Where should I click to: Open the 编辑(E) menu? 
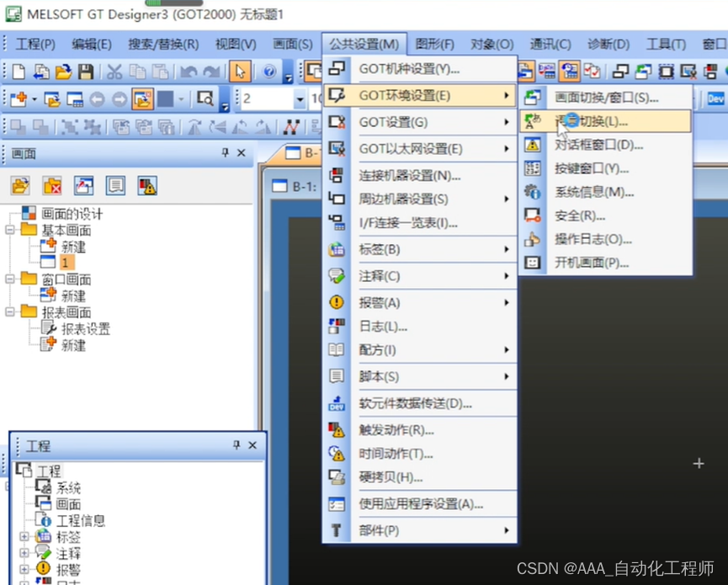92,44
